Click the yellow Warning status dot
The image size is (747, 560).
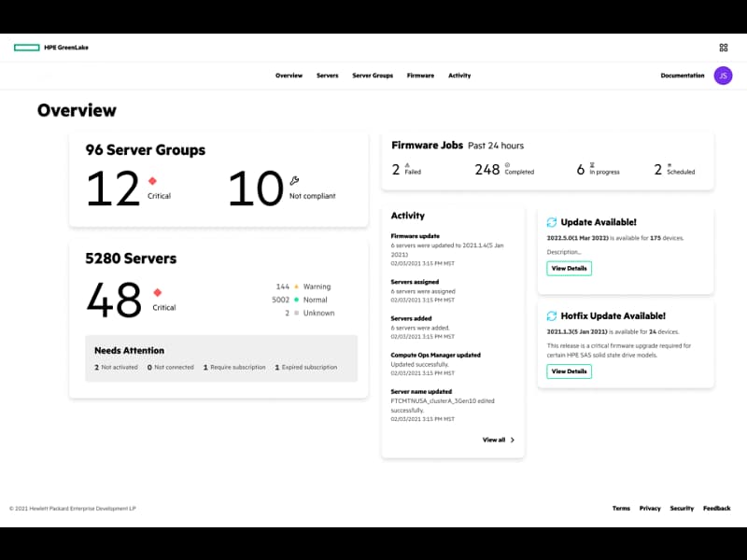pos(296,287)
